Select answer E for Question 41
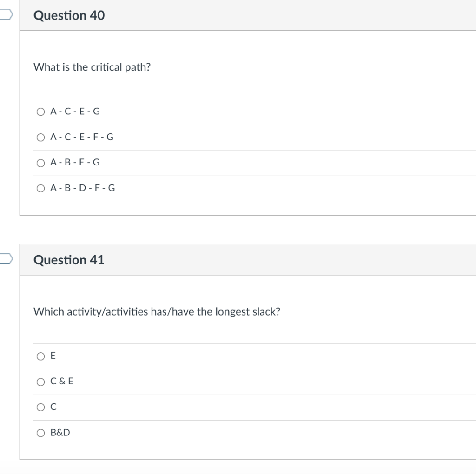 (40, 356)
